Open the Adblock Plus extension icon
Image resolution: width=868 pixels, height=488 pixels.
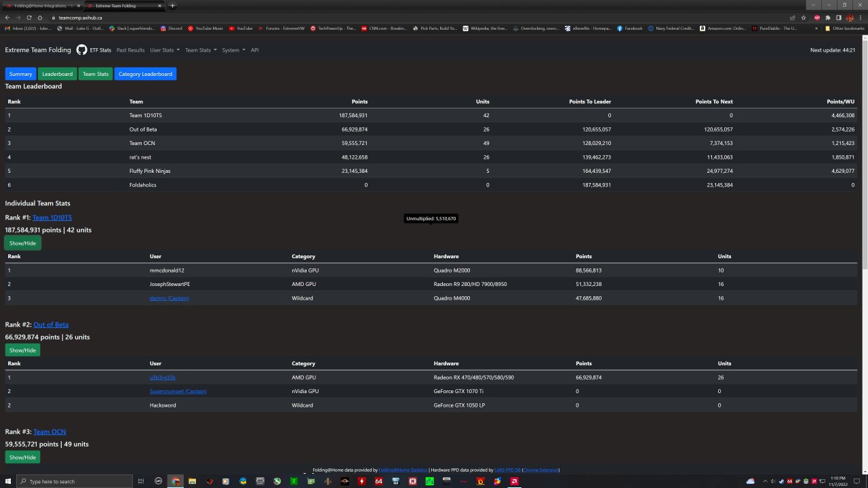pos(816,18)
